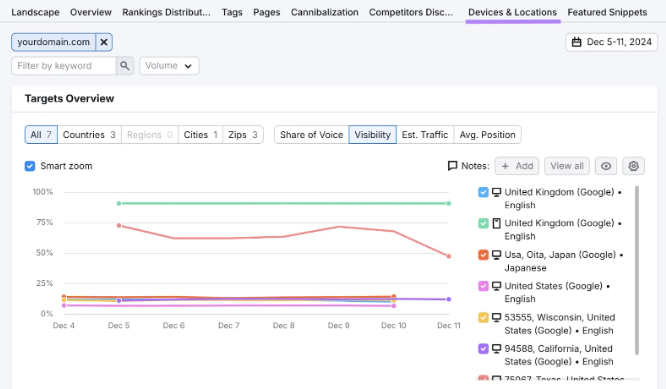Expand the Volume dropdown
This screenshot has height=389, width=666.
[x=169, y=66]
